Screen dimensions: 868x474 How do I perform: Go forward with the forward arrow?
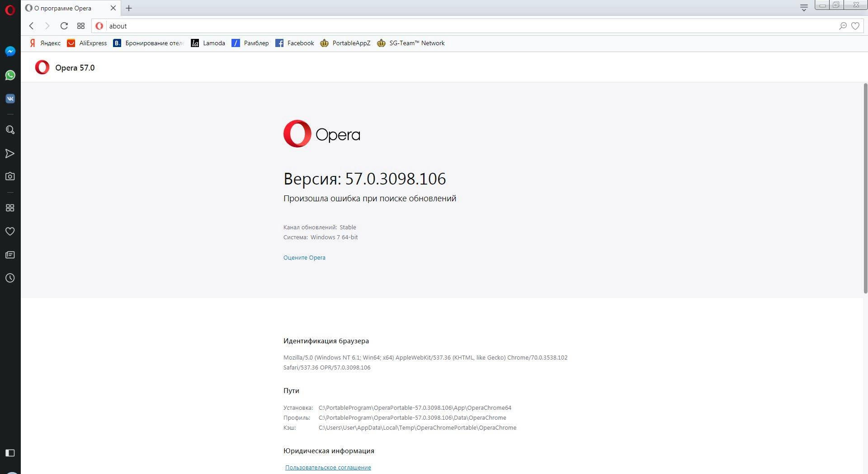coord(47,26)
